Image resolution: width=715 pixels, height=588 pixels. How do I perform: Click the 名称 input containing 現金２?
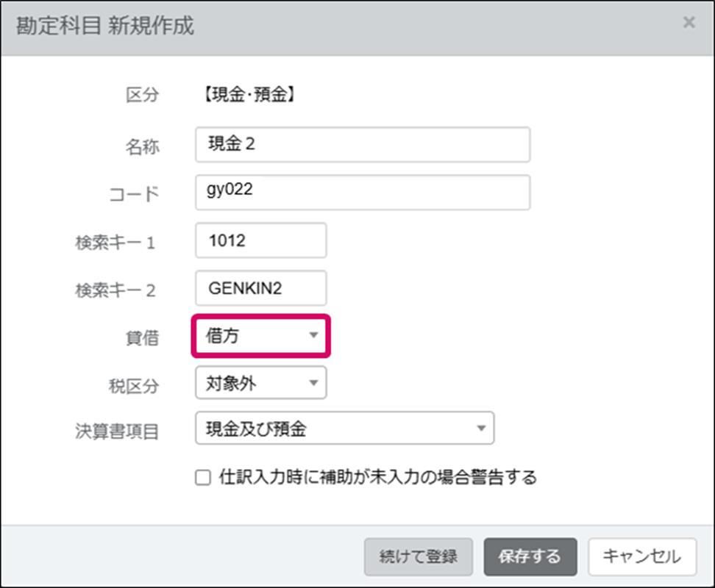point(363,145)
